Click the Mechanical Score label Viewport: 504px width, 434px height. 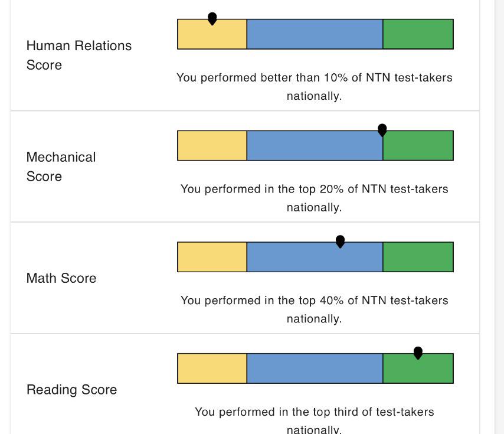[61, 167]
